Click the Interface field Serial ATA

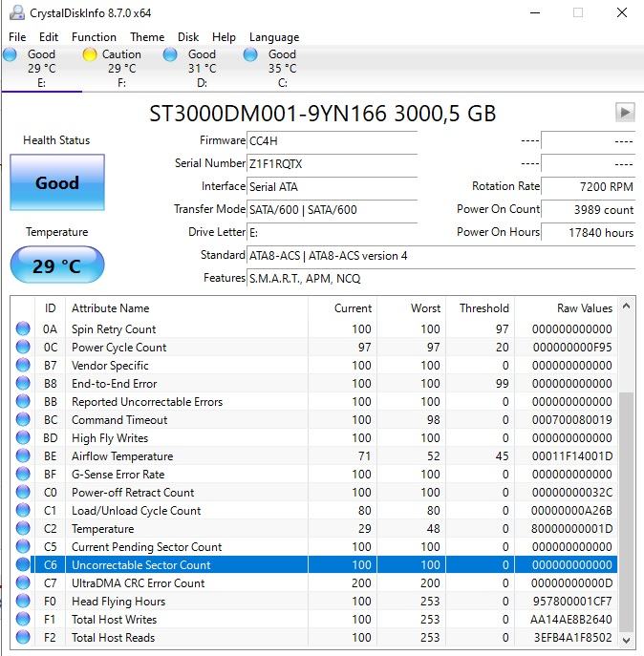pos(333,186)
